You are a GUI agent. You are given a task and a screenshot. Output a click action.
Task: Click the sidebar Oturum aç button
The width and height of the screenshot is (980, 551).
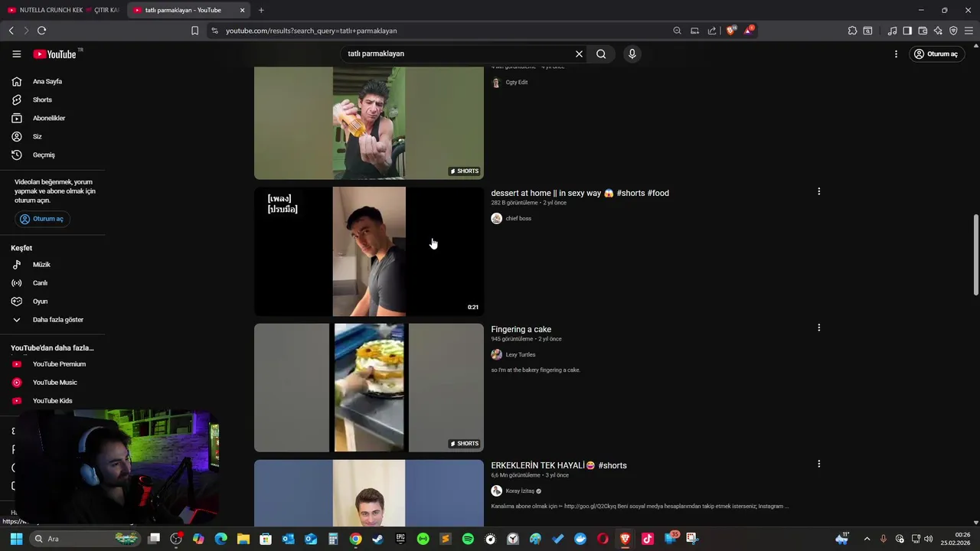[x=42, y=219]
